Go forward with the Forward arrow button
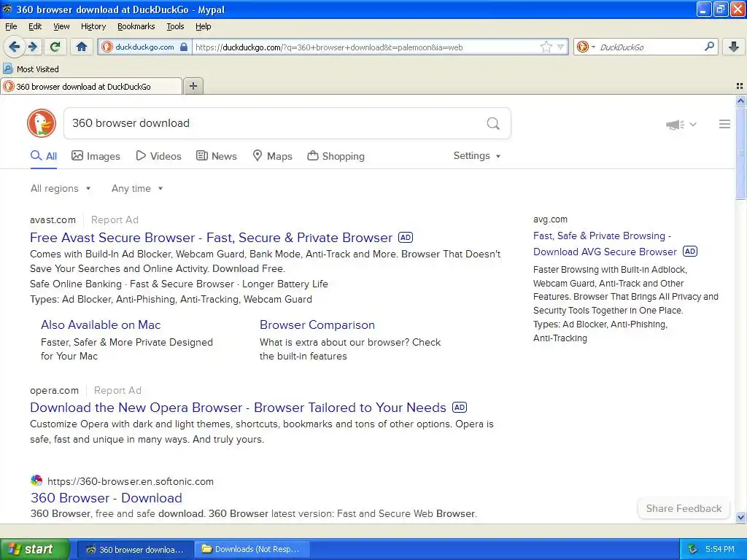The image size is (747, 560). coord(33,47)
